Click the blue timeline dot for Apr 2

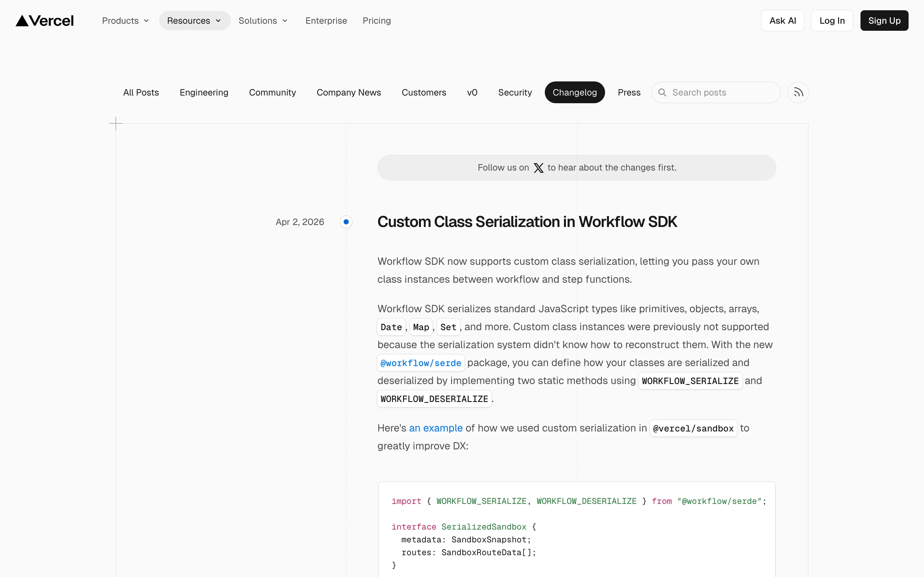point(346,222)
